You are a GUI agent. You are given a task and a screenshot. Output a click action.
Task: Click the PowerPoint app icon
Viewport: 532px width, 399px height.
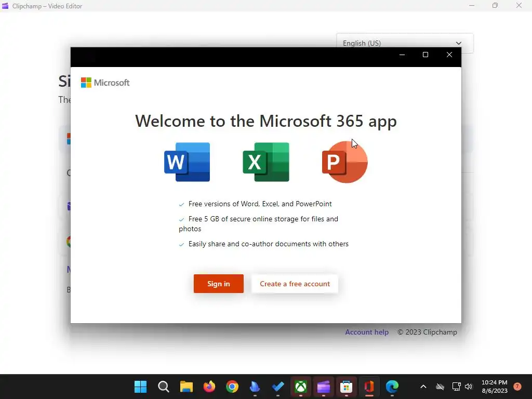345,162
